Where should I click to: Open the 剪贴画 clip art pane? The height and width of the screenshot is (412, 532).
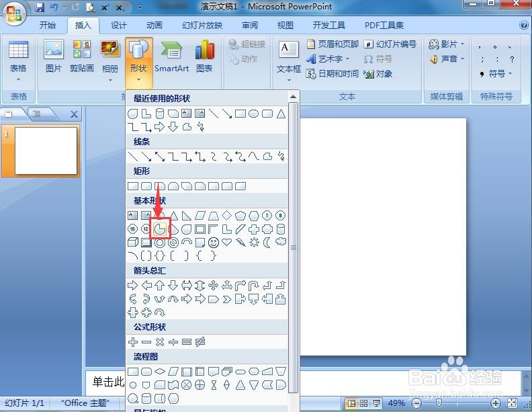tap(82, 56)
